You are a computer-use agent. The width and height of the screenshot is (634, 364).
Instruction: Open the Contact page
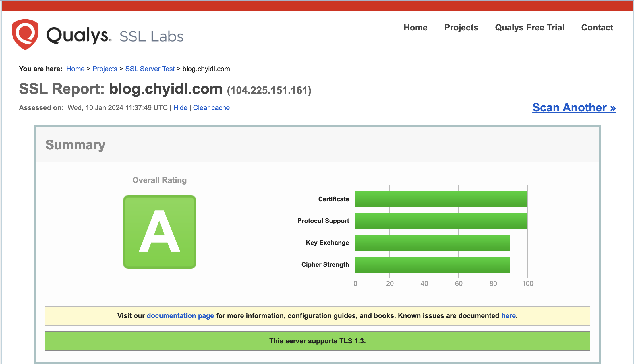pyautogui.click(x=597, y=28)
